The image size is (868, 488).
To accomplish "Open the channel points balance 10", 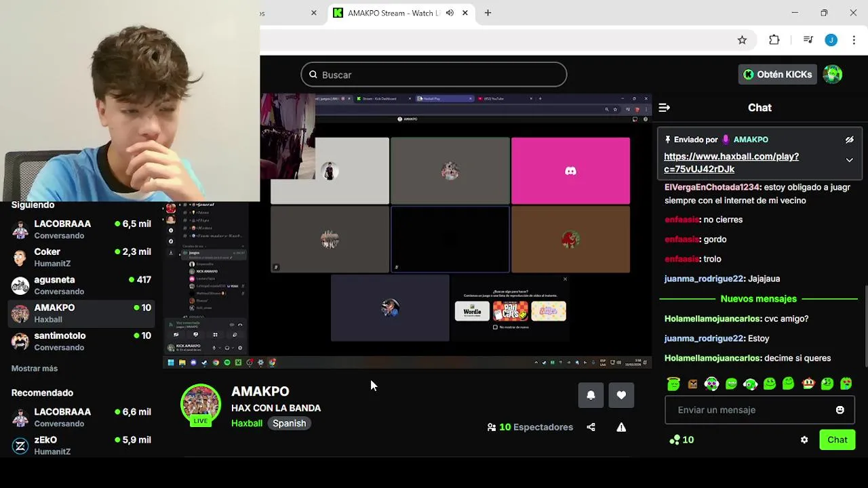I will pyautogui.click(x=682, y=440).
